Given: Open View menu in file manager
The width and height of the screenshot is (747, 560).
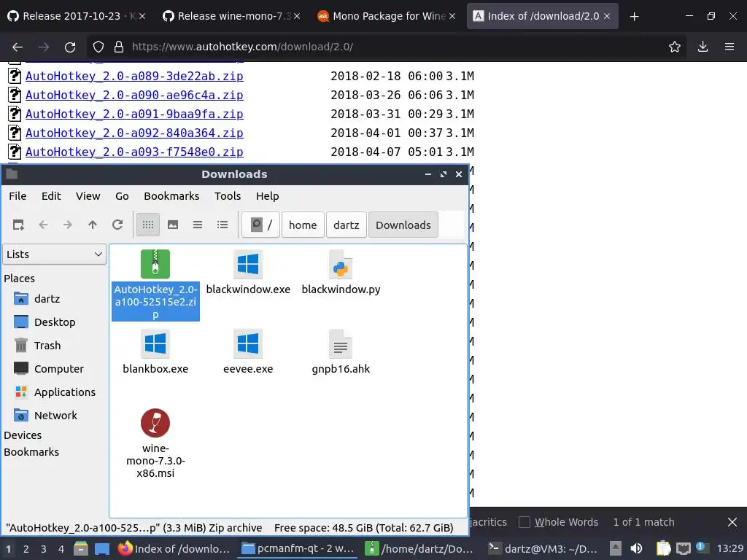Looking at the screenshot, I should click(x=88, y=196).
